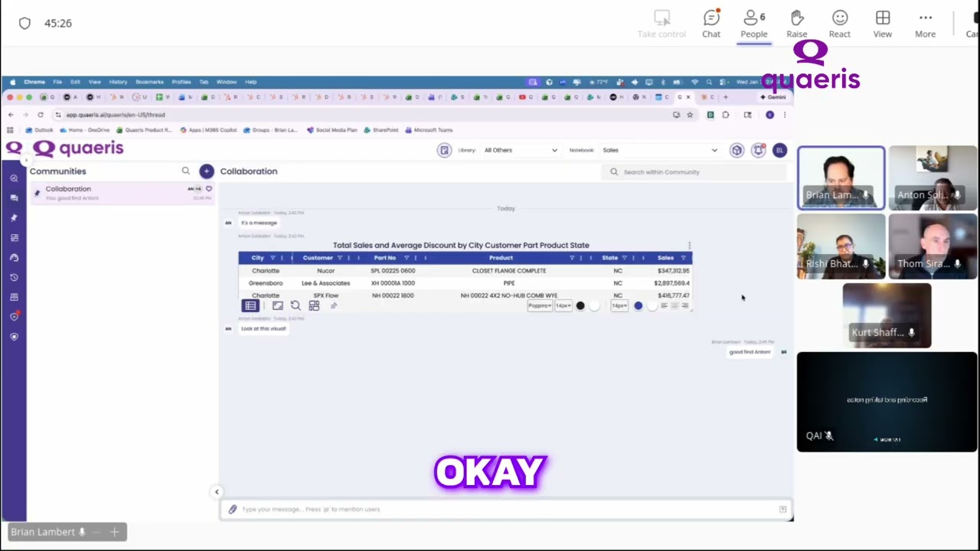
Task: Open the document search icon beside Library
Action: (444, 150)
